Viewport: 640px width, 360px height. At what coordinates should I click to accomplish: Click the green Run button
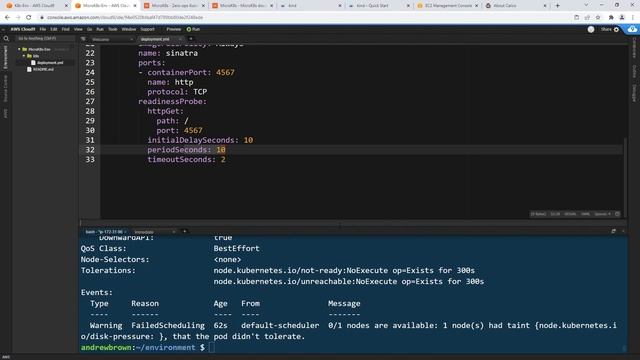click(193, 29)
